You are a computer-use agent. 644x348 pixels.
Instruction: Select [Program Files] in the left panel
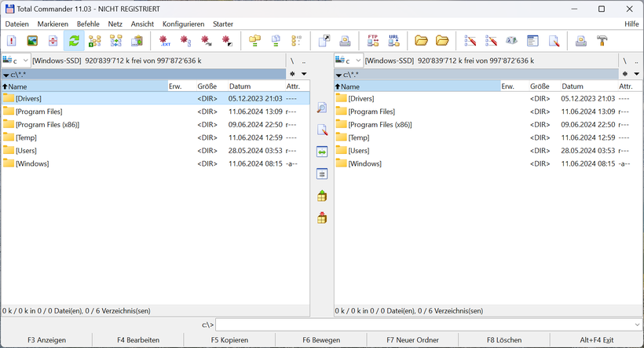click(156, 112)
